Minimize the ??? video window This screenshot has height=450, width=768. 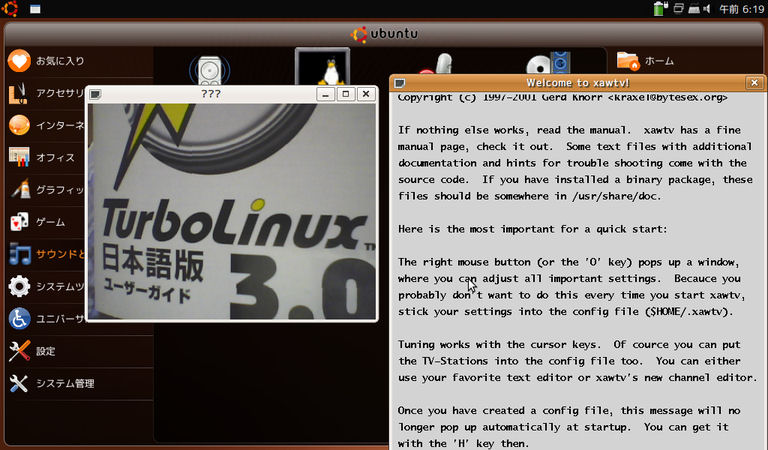pos(325,94)
